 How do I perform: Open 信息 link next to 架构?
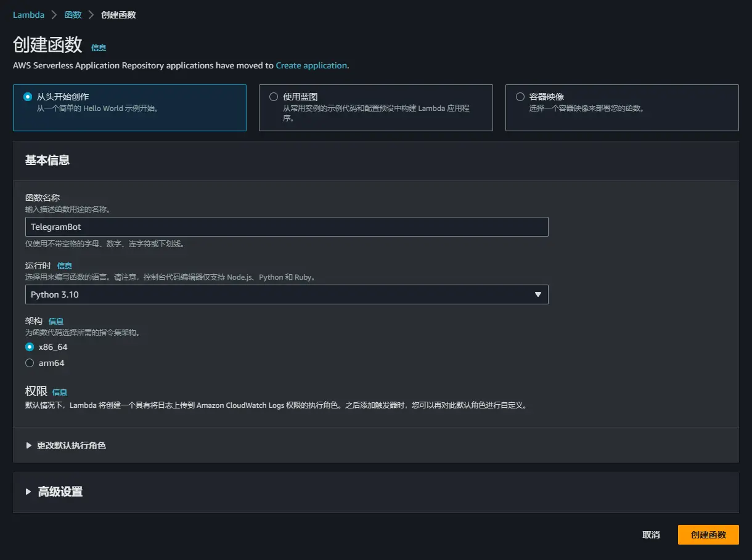56,321
